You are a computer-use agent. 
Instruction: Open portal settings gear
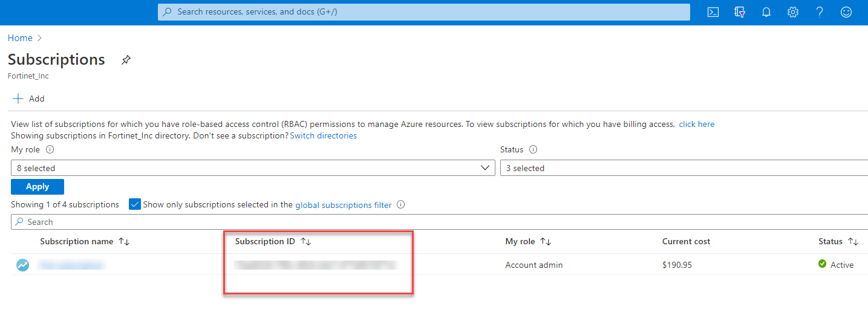(793, 12)
